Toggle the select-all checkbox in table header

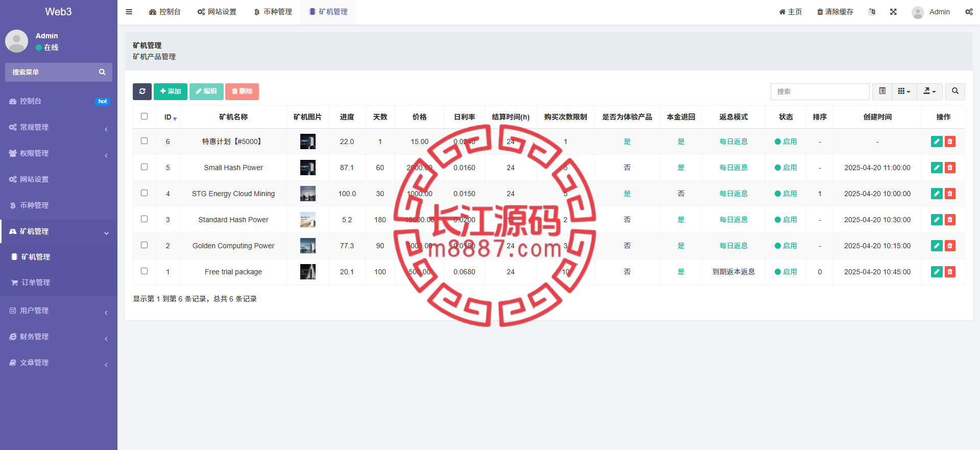click(x=144, y=116)
